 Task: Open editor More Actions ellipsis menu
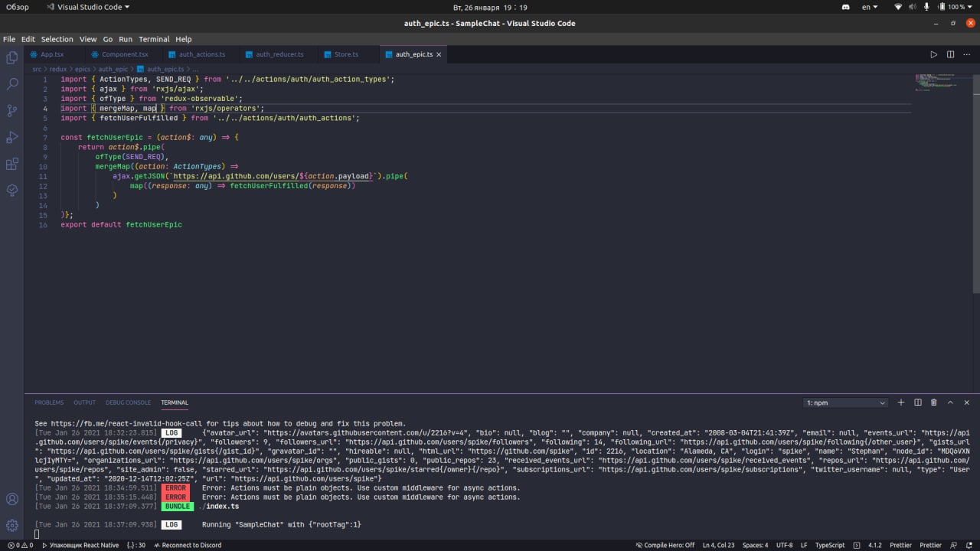[x=967, y=54]
